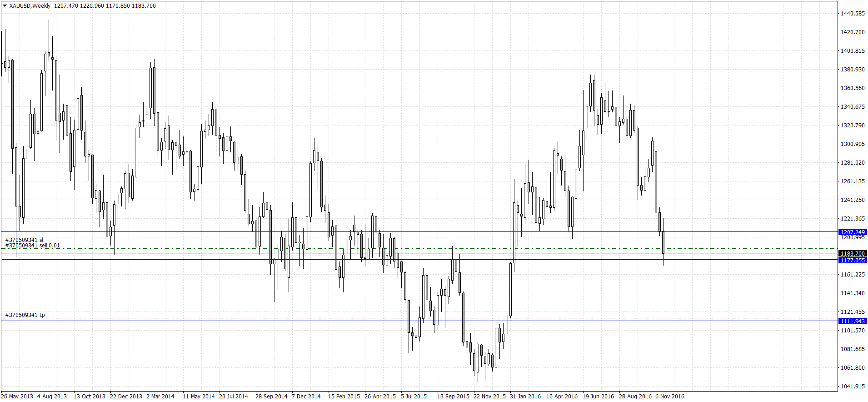The image size is (868, 402).
Task: Click the 1281.020 price axis label
Action: point(853,163)
